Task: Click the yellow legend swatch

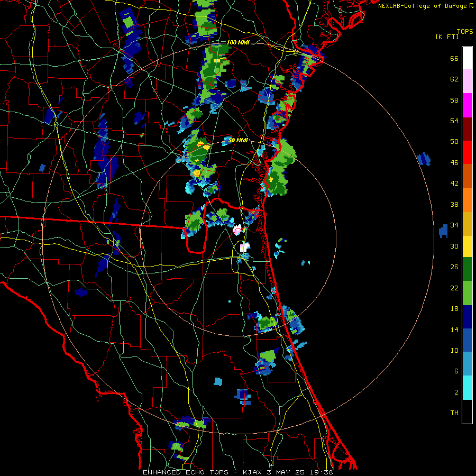Action: (x=467, y=246)
